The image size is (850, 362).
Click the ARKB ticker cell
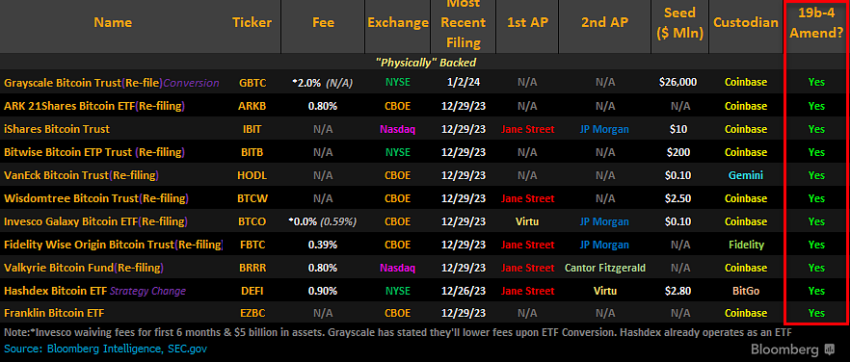click(x=252, y=106)
